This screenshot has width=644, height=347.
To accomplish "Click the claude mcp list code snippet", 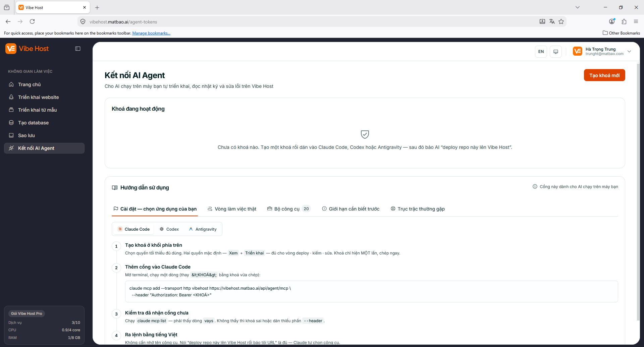I will point(152,321).
